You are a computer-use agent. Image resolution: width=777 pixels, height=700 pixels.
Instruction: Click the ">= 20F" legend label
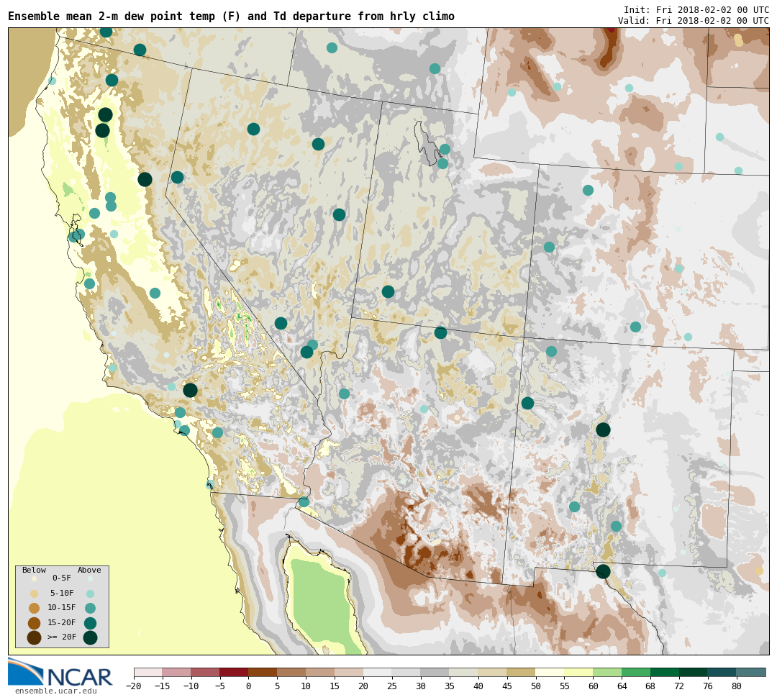point(62,637)
